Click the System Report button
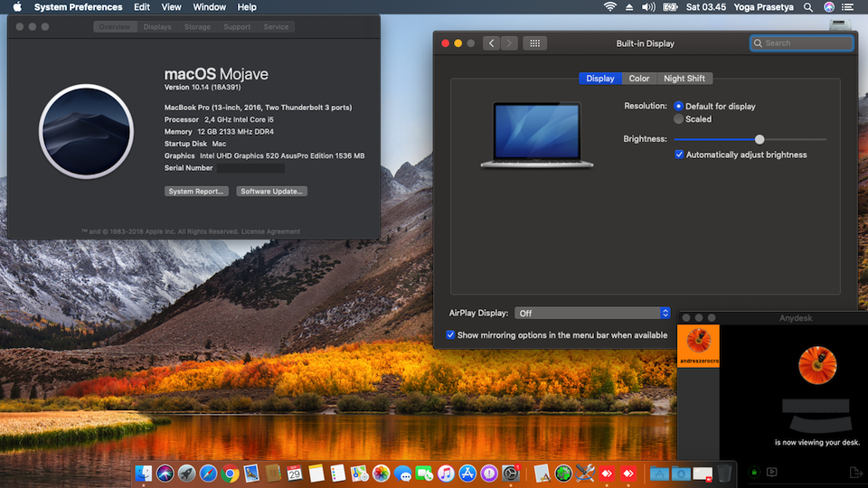The height and width of the screenshot is (488, 868). (196, 192)
